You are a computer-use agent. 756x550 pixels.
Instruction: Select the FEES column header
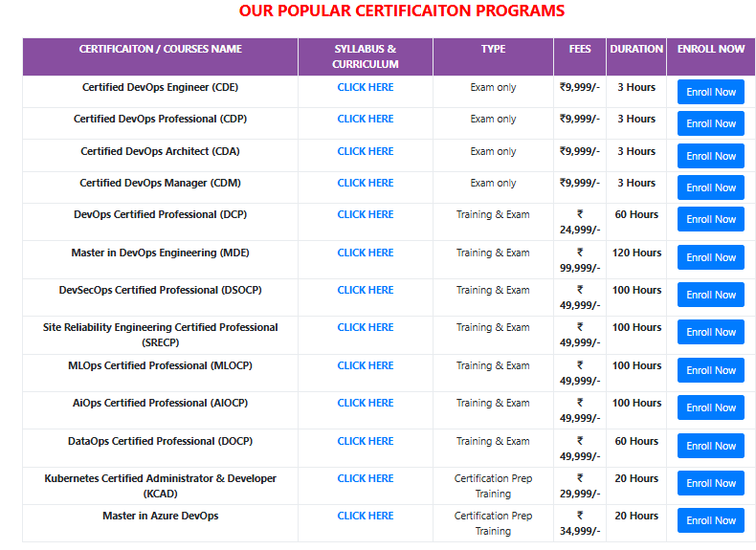pos(579,49)
